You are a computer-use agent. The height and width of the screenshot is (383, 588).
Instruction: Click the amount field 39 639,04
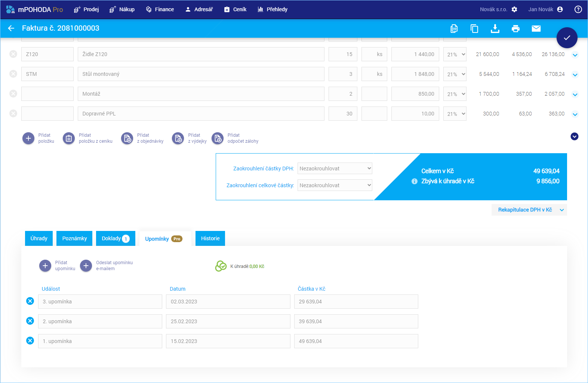coord(356,321)
